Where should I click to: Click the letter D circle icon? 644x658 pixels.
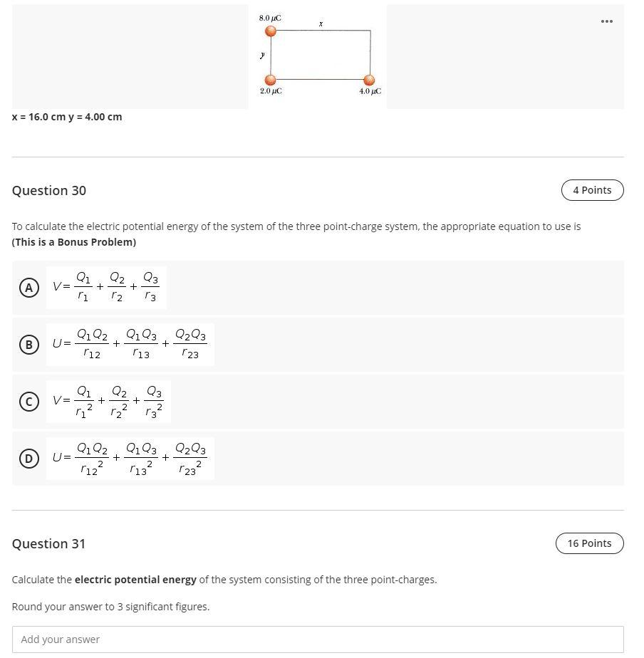click(28, 459)
